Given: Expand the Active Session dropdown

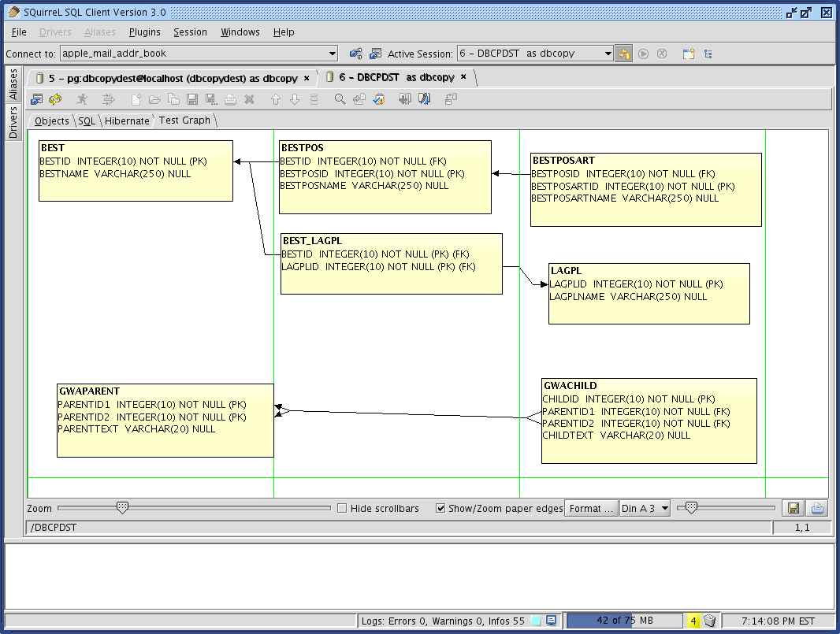Looking at the screenshot, I should tap(608, 54).
